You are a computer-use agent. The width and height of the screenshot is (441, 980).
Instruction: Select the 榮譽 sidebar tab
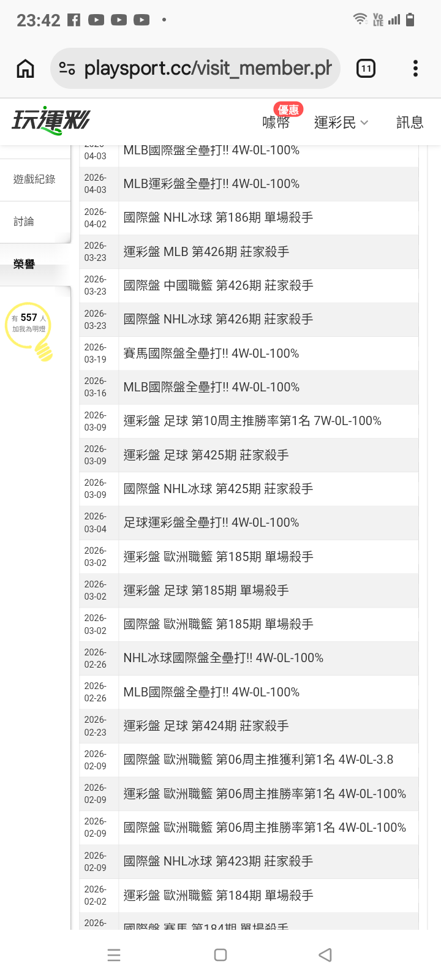(24, 264)
